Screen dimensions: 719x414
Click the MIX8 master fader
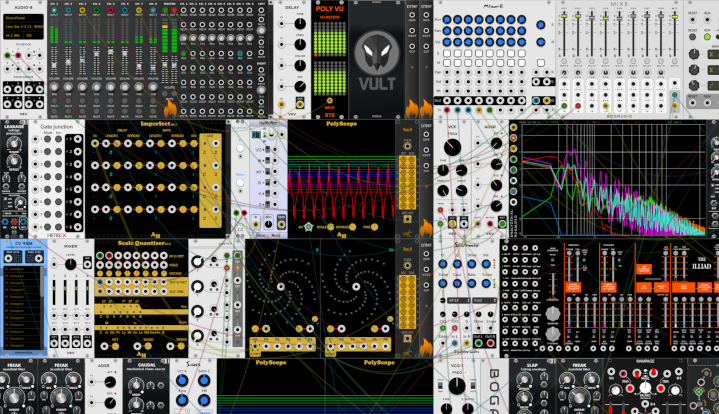tap(675, 17)
